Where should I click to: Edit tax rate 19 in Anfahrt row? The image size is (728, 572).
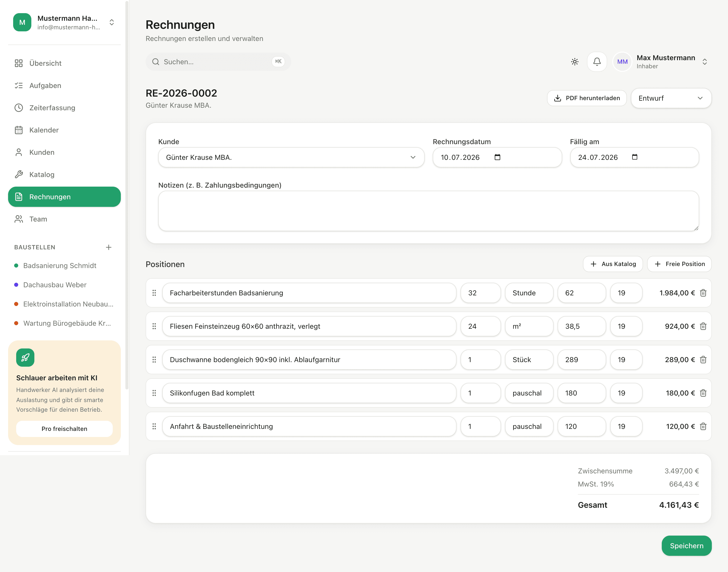[x=626, y=426]
